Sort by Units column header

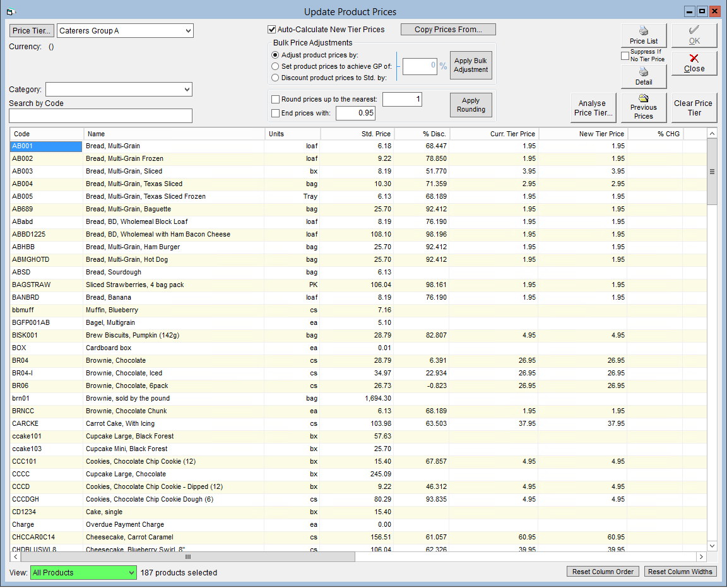tap(293, 134)
